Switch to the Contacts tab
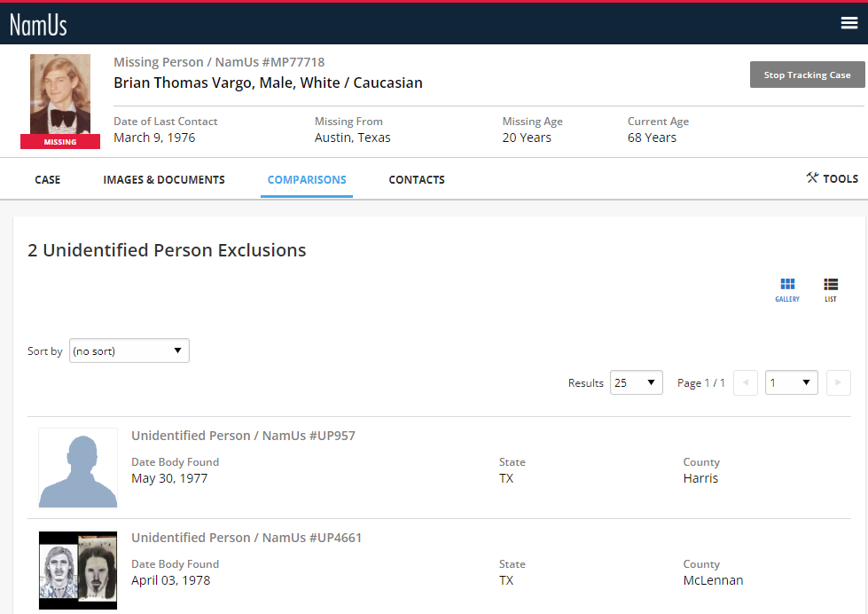 [417, 179]
